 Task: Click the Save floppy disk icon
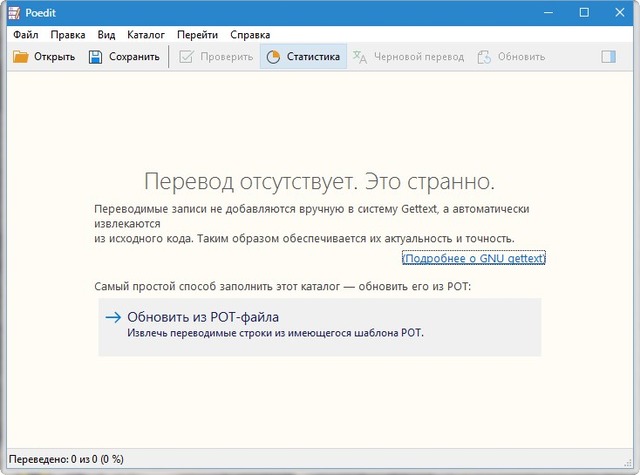tap(96, 57)
